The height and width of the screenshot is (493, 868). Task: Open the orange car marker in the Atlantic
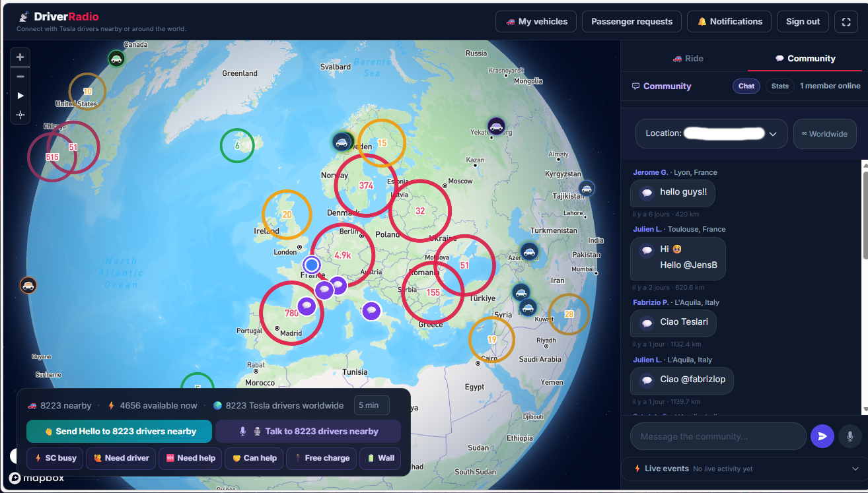click(28, 285)
